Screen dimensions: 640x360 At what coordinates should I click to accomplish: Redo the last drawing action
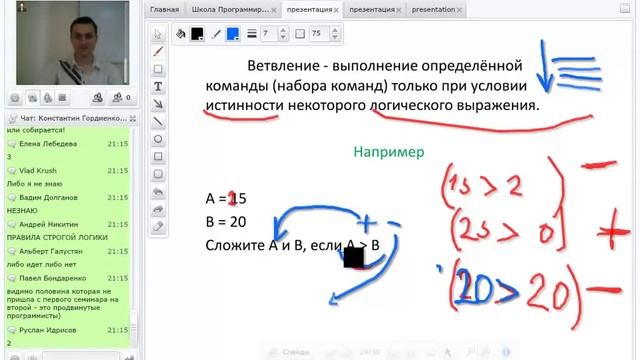tap(158, 209)
